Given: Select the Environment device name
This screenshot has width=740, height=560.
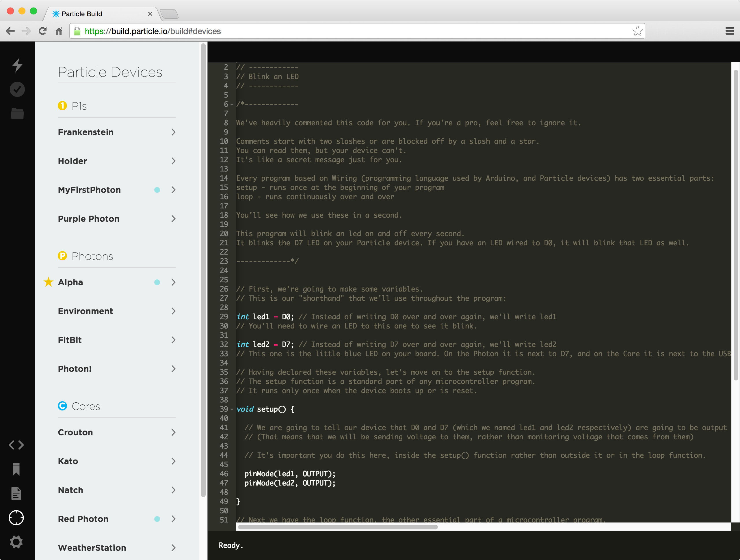Looking at the screenshot, I should 85,311.
